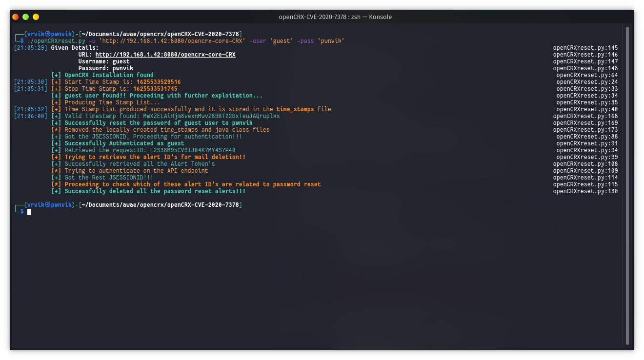Click 'Producing Time Stamp List...' line
The height and width of the screenshot is (360, 644).
pyautogui.click(x=106, y=102)
